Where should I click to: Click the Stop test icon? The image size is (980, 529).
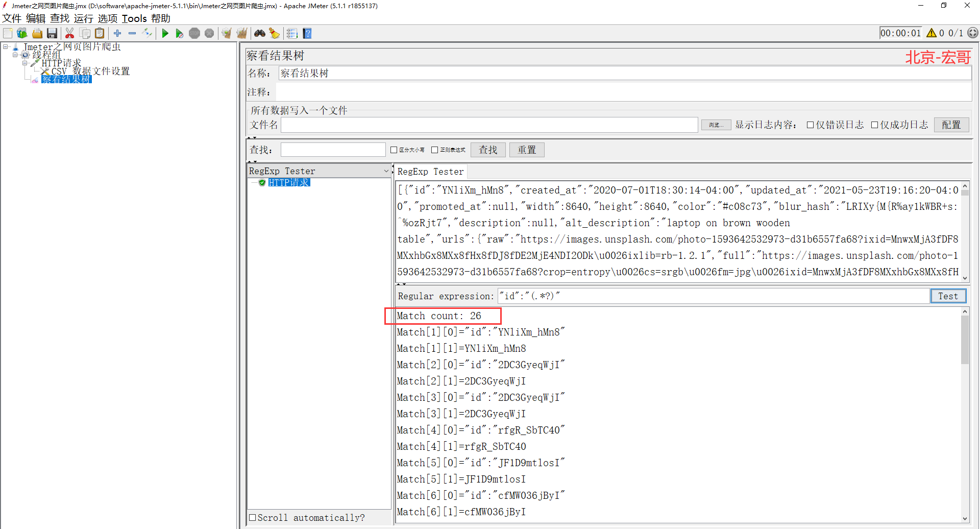click(194, 33)
